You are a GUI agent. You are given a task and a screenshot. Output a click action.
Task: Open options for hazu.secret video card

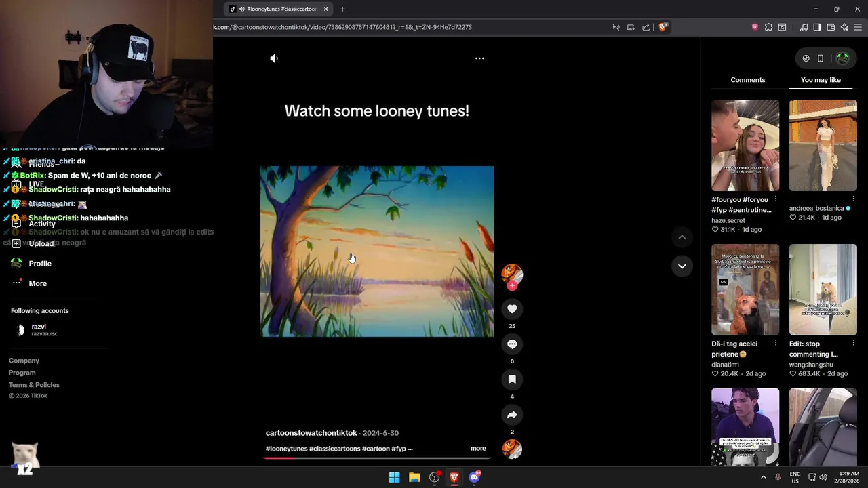click(776, 199)
